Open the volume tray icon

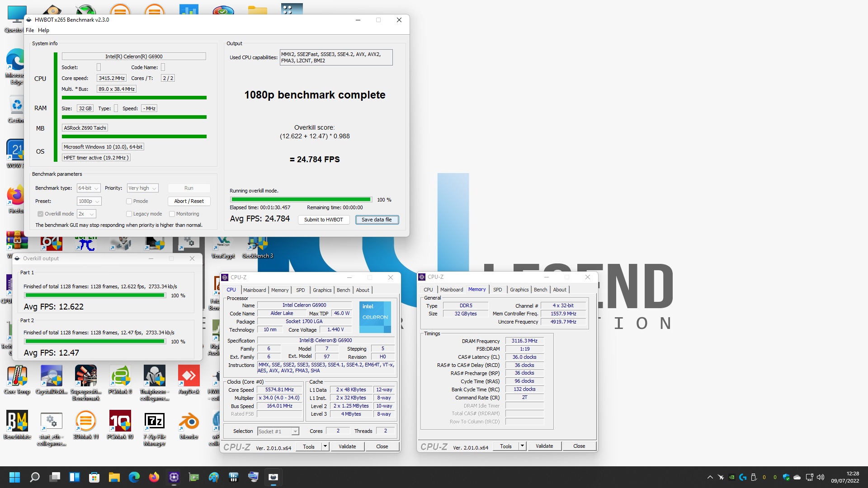pyautogui.click(x=821, y=477)
